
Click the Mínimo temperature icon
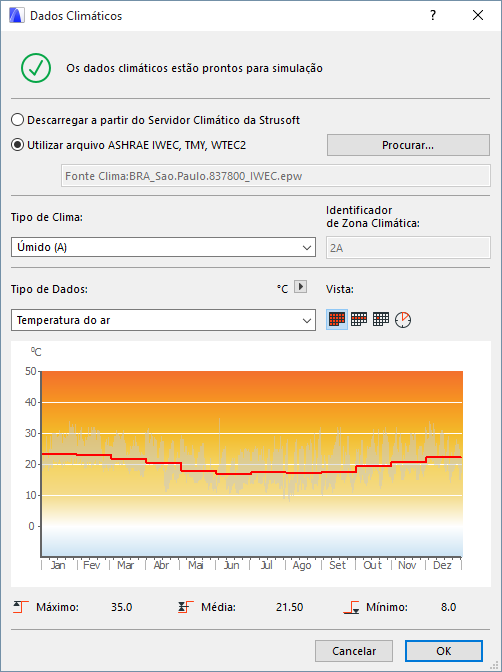pos(351,607)
